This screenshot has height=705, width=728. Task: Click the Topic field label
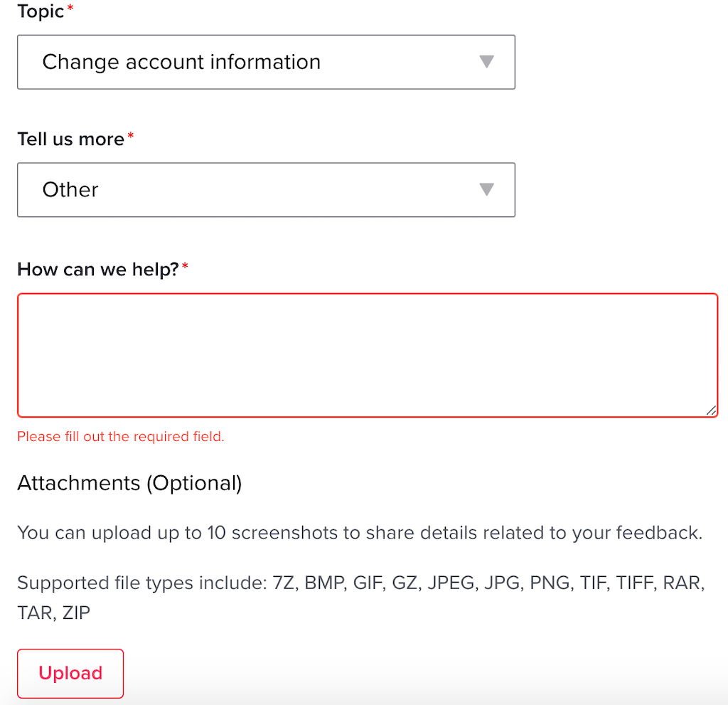(41, 11)
